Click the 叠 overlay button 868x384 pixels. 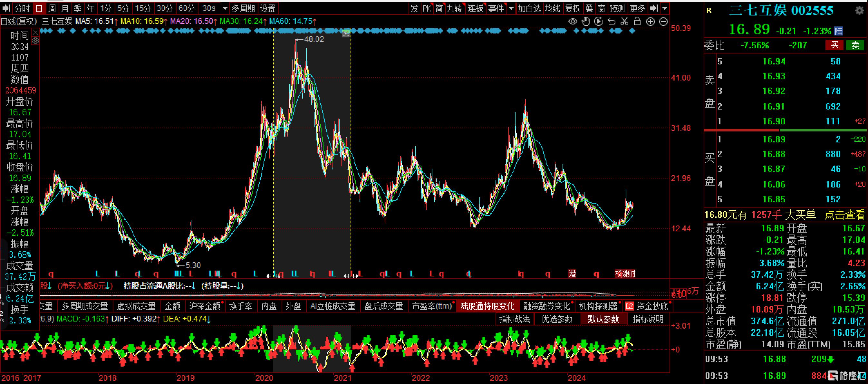(589, 8)
